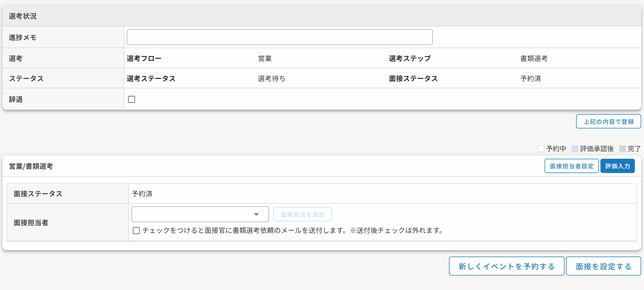This screenshot has height=290, width=644.
Task: Click the 選考待ち status value
Action: click(271, 78)
